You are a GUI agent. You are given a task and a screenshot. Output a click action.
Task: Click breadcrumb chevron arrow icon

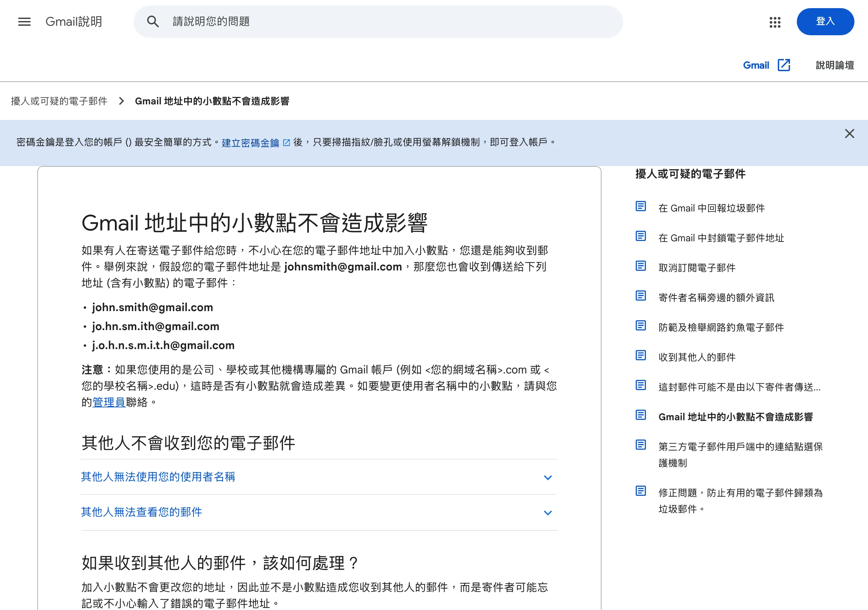pyautogui.click(x=121, y=101)
